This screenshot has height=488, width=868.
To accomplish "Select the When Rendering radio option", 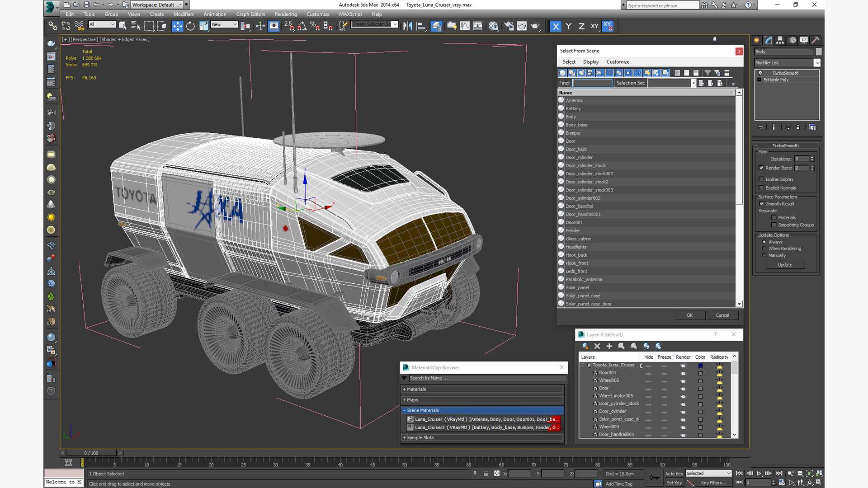I will coord(764,249).
